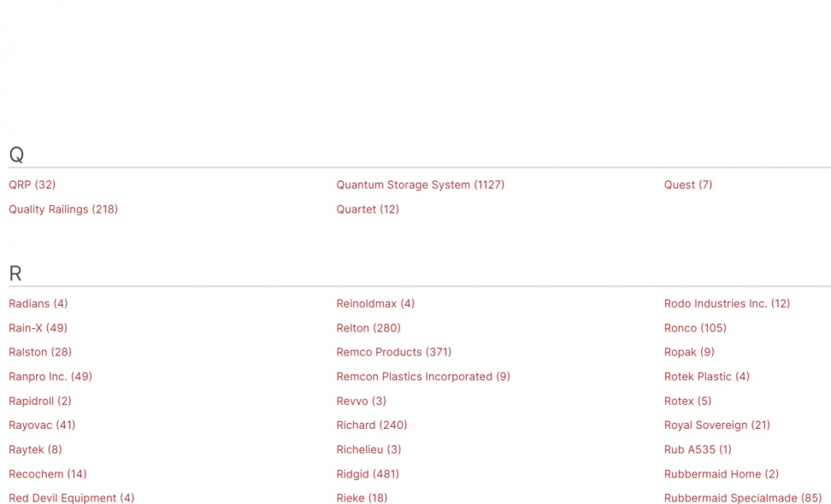
Task: Open Quantum Storage System brand page
Action: (420, 185)
